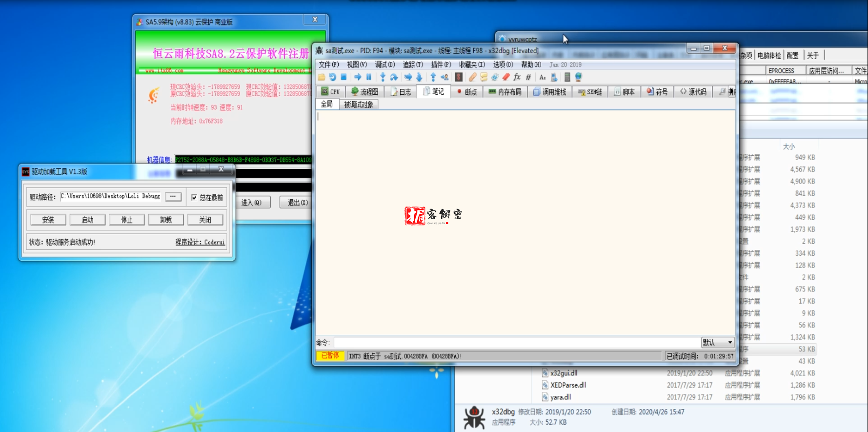Click the comments icon in the toolbar
This screenshot has width=868, height=432.
(x=484, y=77)
